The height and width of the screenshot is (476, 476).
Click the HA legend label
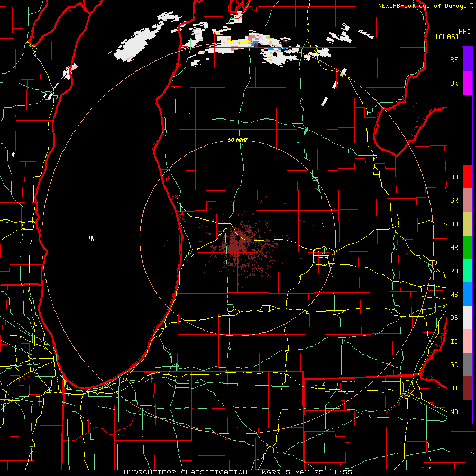point(454,177)
